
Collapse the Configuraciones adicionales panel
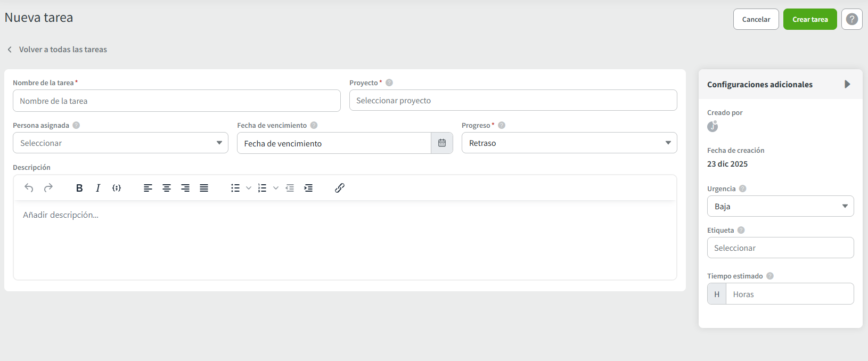tap(847, 85)
